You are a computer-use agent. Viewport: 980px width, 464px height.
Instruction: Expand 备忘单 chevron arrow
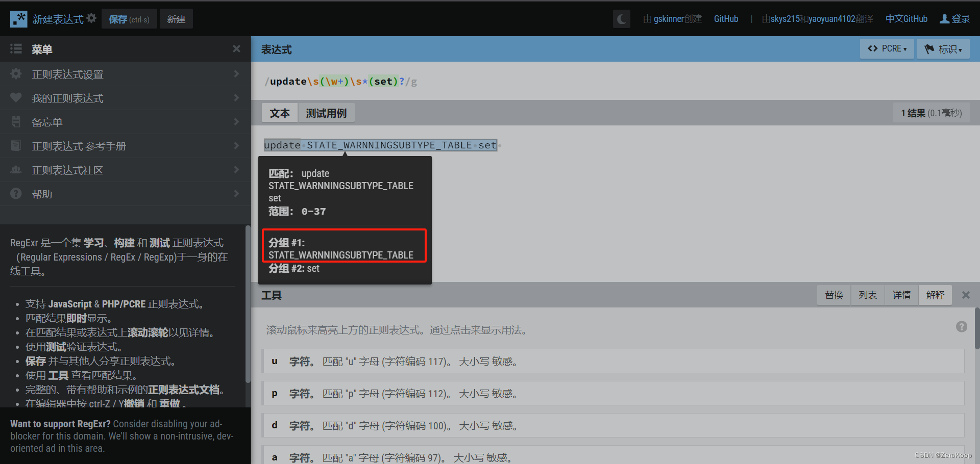(236, 122)
